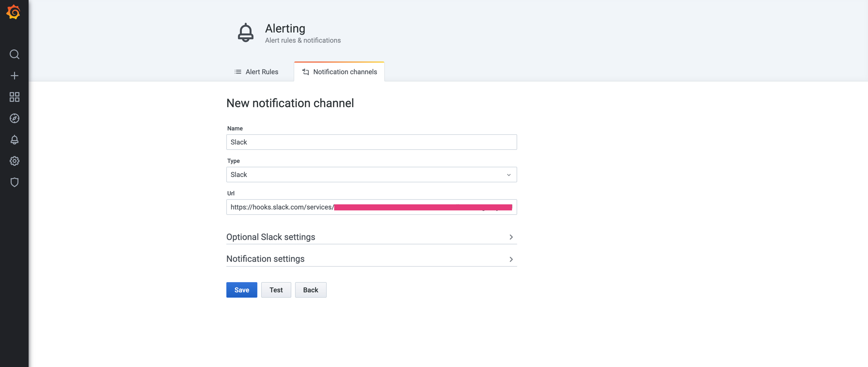Click the Grafana logo home icon
This screenshot has width=868, height=367.
pos(14,12)
